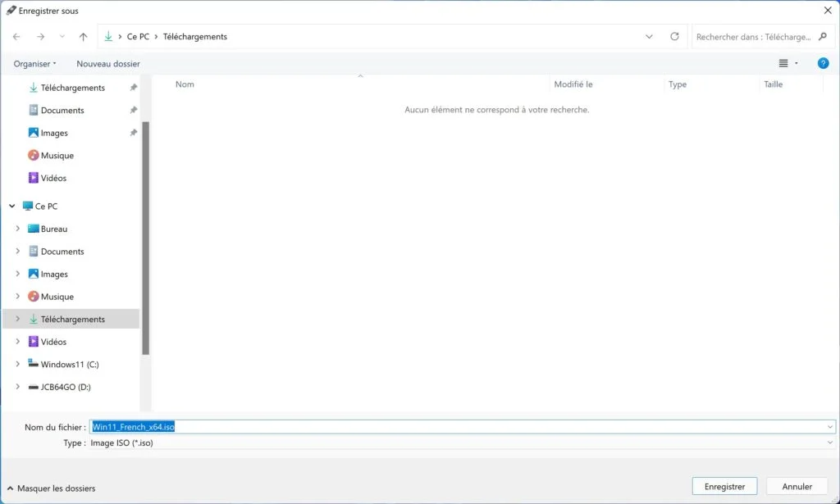Select Ce PC in the address breadcrumb

point(138,36)
